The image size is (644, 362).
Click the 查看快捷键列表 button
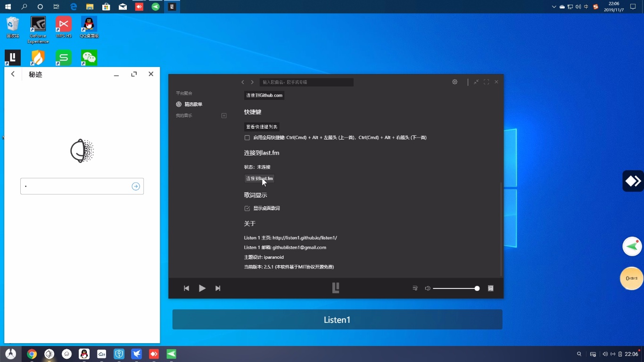pyautogui.click(x=262, y=127)
